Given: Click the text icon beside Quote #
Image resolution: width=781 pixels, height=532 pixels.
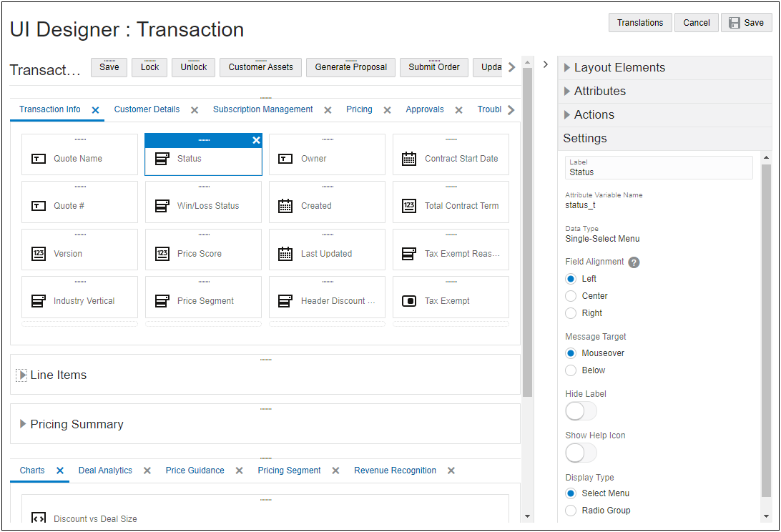Looking at the screenshot, I should pyautogui.click(x=39, y=206).
